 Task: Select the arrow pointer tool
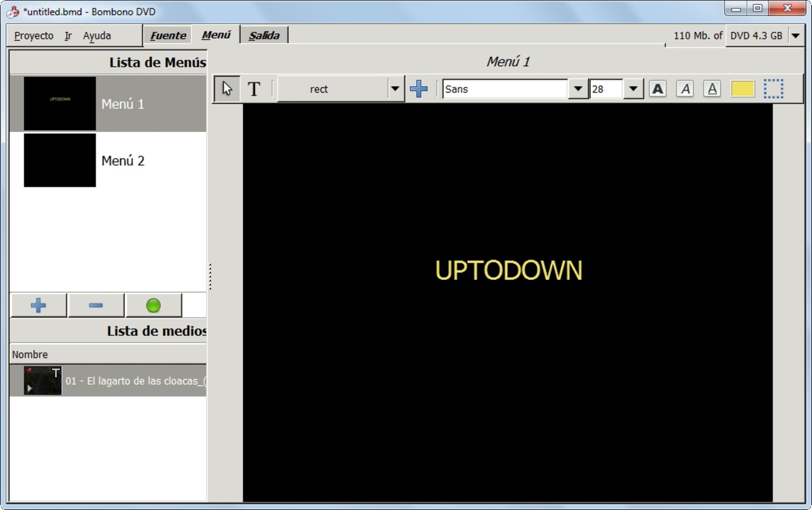[x=227, y=89]
